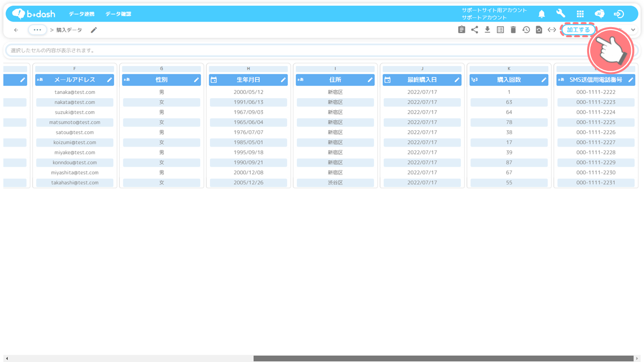Click the horizontal scrollbar thumb

443,358
